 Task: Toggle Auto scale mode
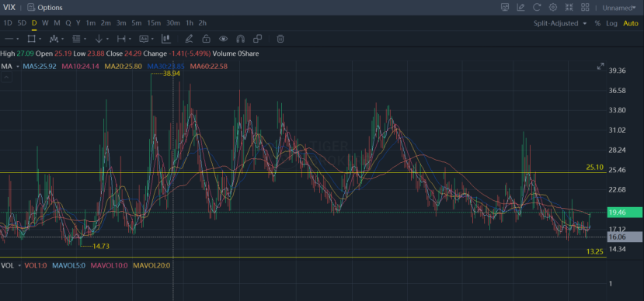(x=631, y=23)
